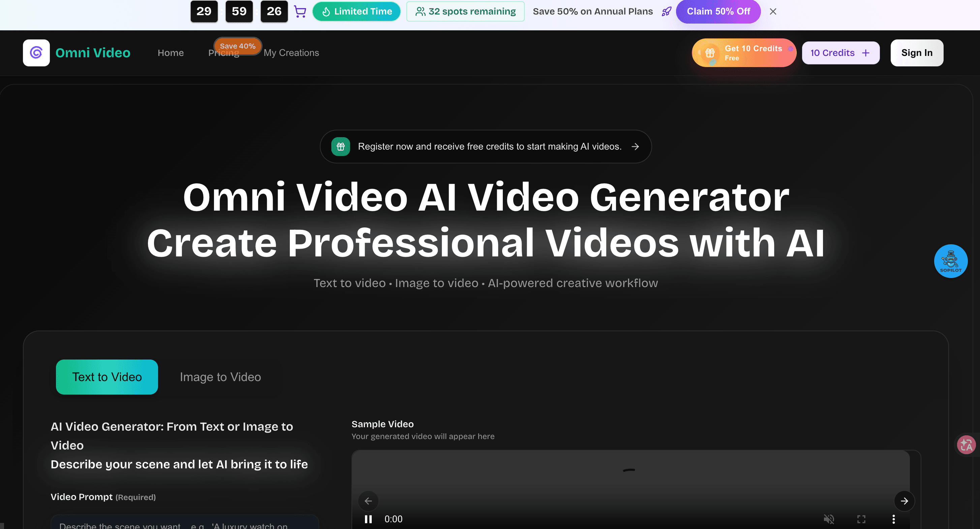Click into the video prompt text field
The height and width of the screenshot is (529, 980).
click(x=185, y=522)
